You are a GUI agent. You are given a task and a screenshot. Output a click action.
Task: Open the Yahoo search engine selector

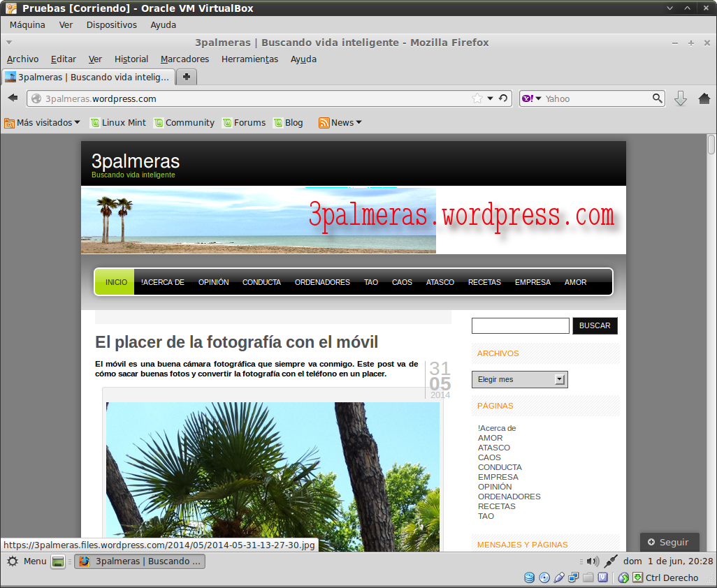(532, 98)
